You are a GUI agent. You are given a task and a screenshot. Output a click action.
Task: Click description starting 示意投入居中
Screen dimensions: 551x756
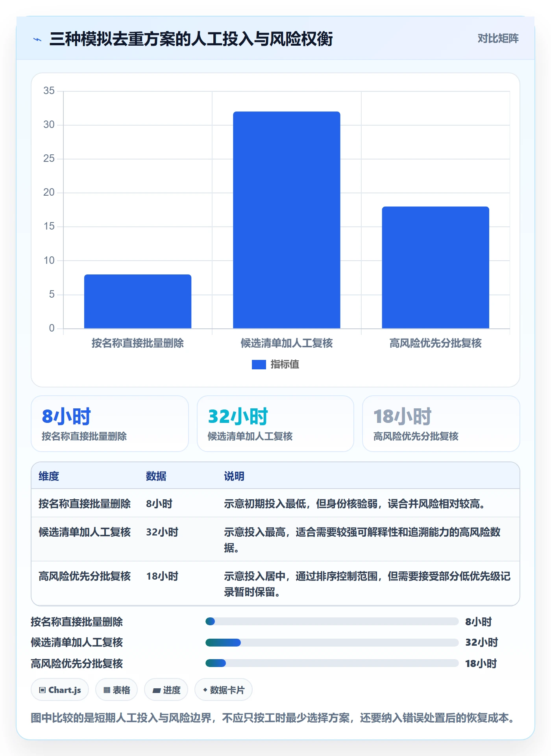click(367, 584)
